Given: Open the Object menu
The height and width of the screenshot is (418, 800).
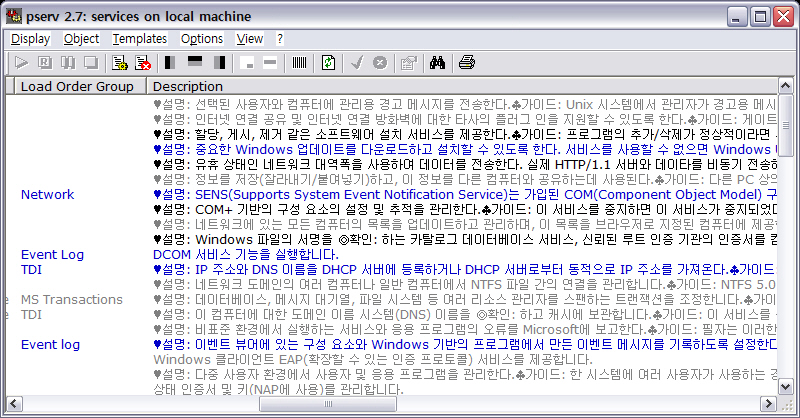Looking at the screenshot, I should click(x=81, y=39).
